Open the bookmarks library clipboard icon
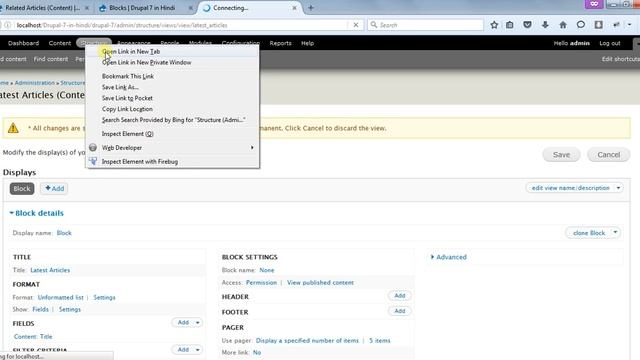This screenshot has width=640, height=360. coord(510,25)
